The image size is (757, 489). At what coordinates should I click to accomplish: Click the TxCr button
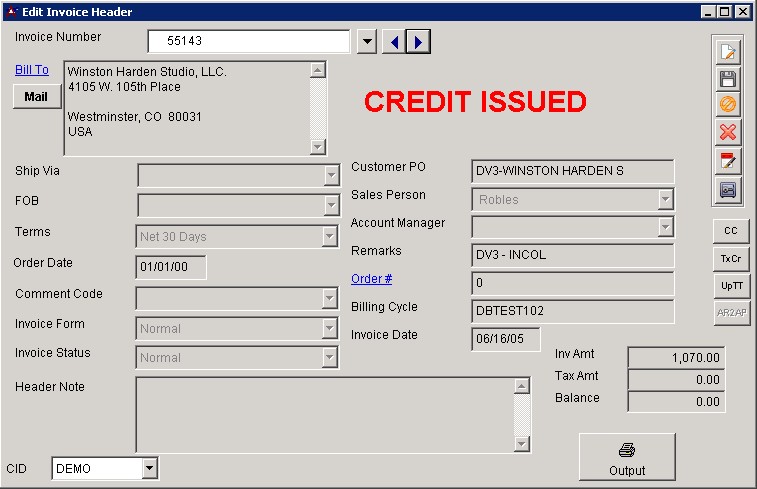(x=731, y=258)
